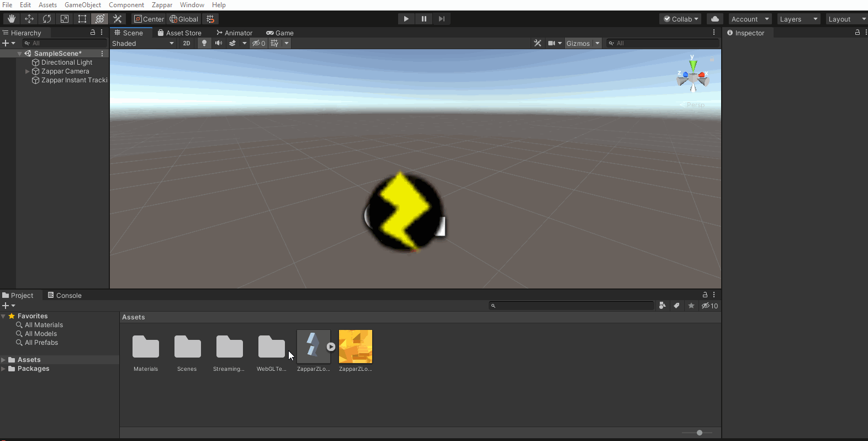Open Hierarchy create plus dropdown
Viewport: 868px width, 441px height.
coord(9,43)
